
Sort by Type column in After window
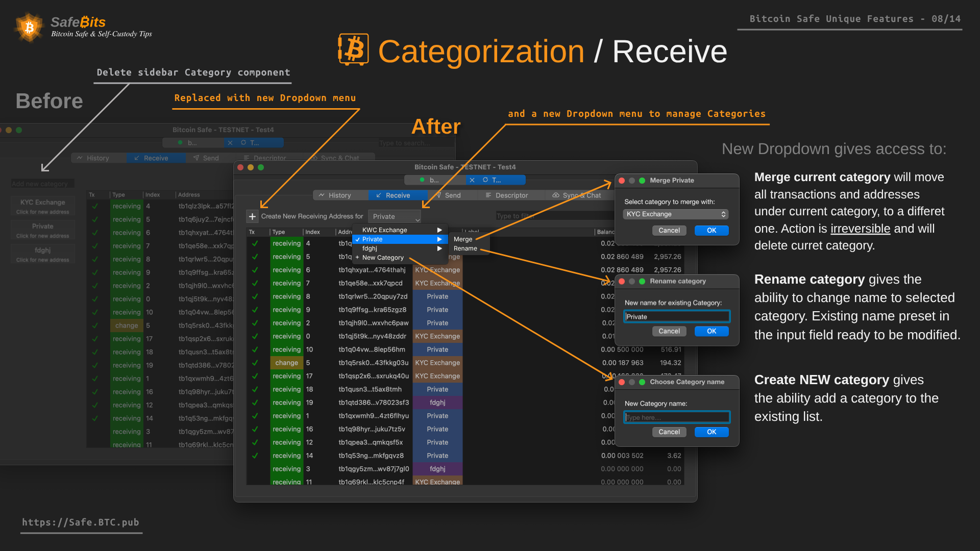click(x=286, y=232)
